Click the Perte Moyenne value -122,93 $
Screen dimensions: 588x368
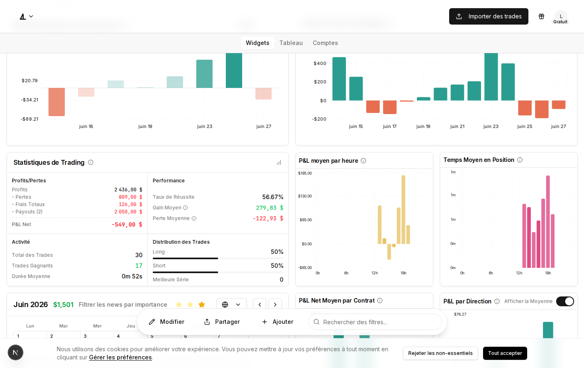[268, 218]
